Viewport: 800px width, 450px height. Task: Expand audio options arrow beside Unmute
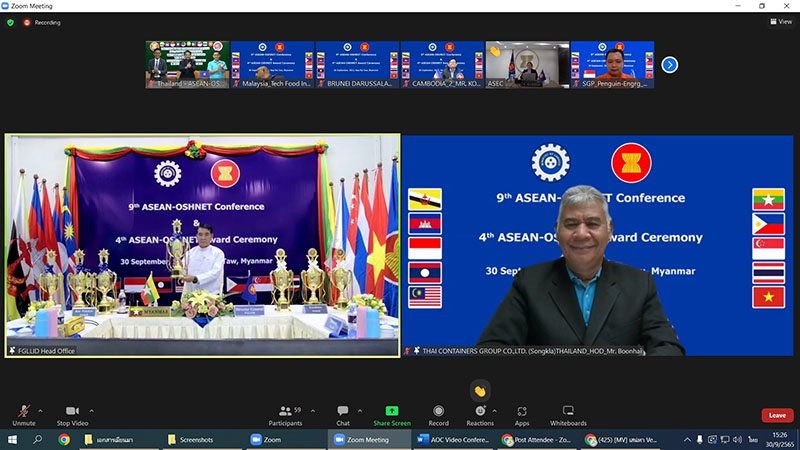[x=41, y=409]
